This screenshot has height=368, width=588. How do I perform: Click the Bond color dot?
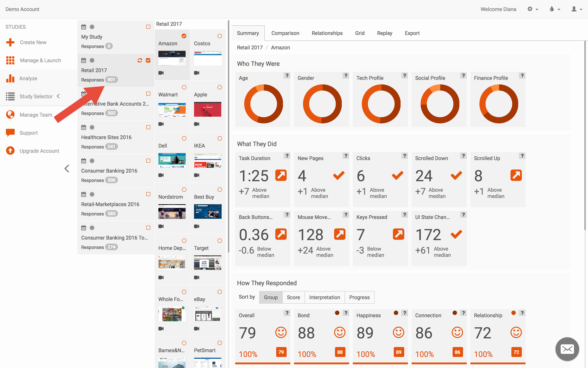click(337, 313)
